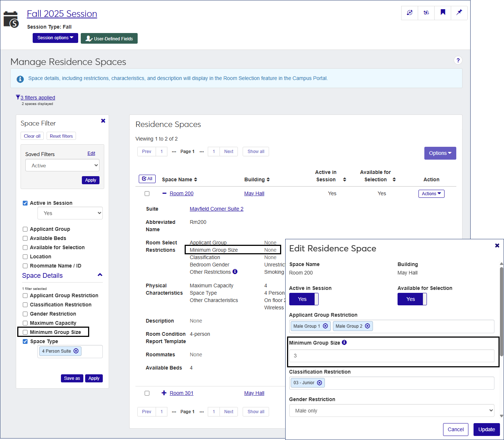
Task: Open the Actions dropdown for Room 200
Action: tap(431, 193)
